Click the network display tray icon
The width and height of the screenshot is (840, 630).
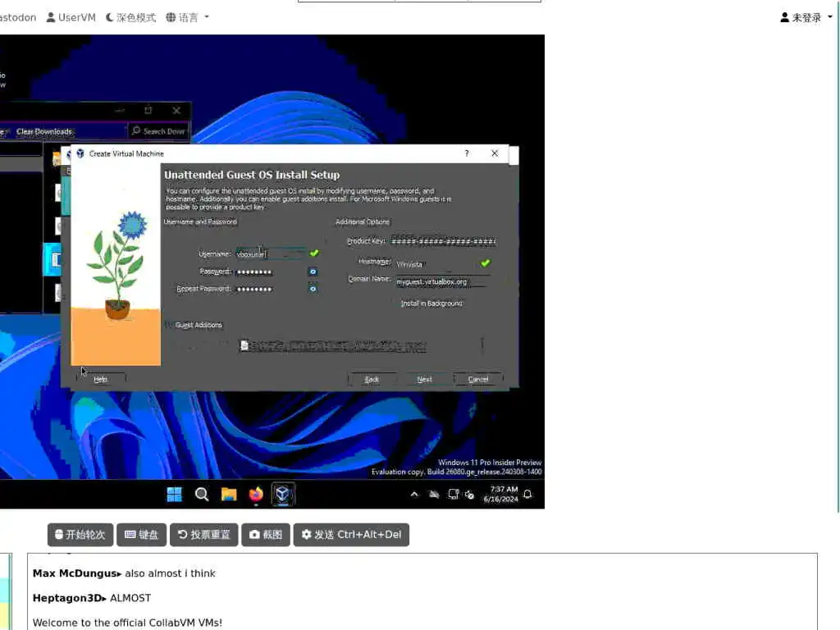[x=453, y=495]
